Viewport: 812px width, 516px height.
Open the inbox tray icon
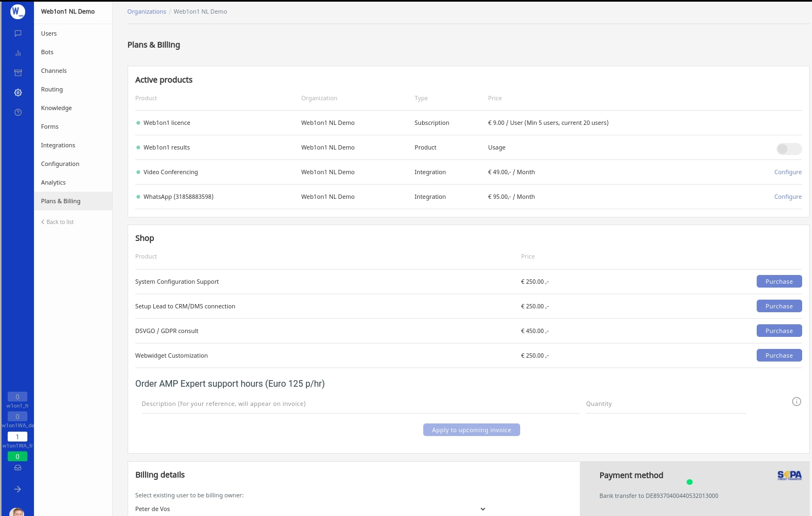click(18, 468)
